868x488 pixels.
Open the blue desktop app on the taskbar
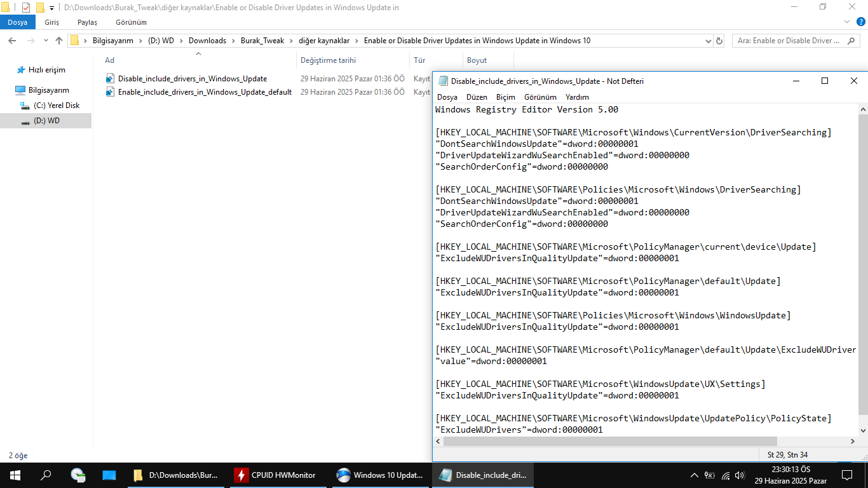(109, 475)
